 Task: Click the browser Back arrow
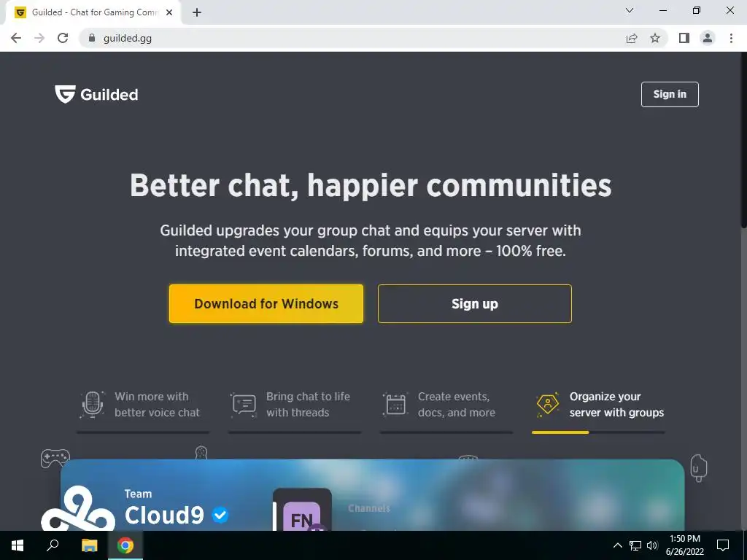(x=16, y=38)
